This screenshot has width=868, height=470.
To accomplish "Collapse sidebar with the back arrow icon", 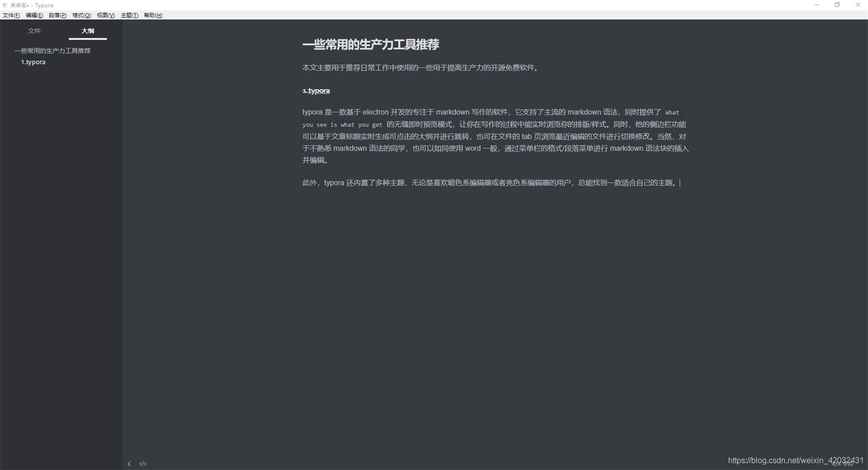I will 129,464.
